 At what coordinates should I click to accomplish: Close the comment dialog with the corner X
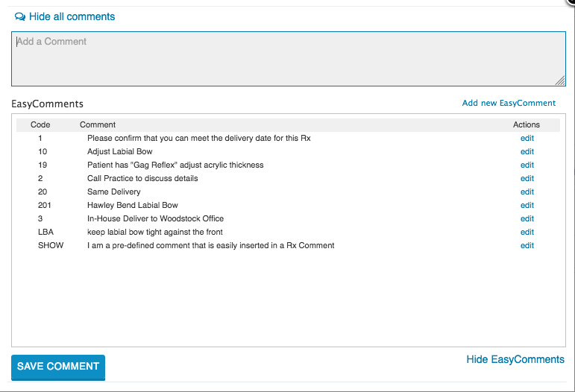point(571,1)
